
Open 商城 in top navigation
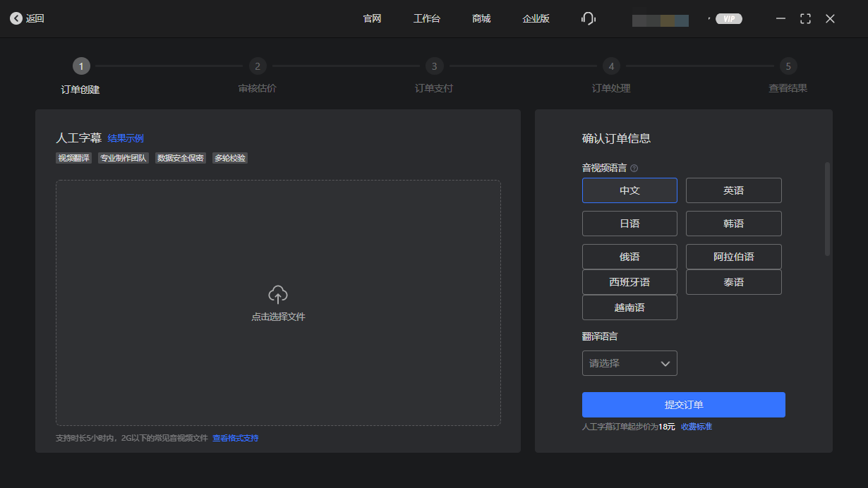[481, 19]
